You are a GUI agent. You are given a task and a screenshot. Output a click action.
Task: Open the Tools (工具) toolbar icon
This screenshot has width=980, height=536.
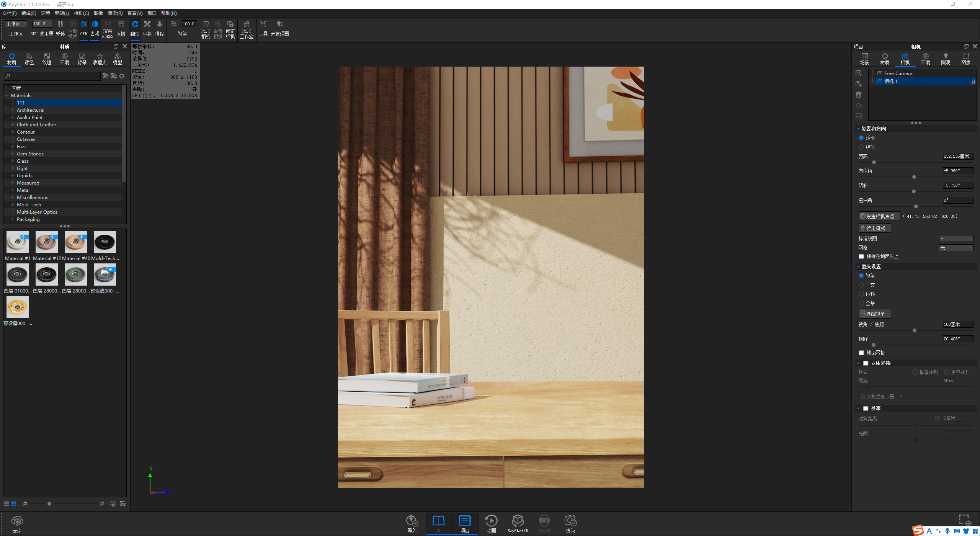(263, 28)
